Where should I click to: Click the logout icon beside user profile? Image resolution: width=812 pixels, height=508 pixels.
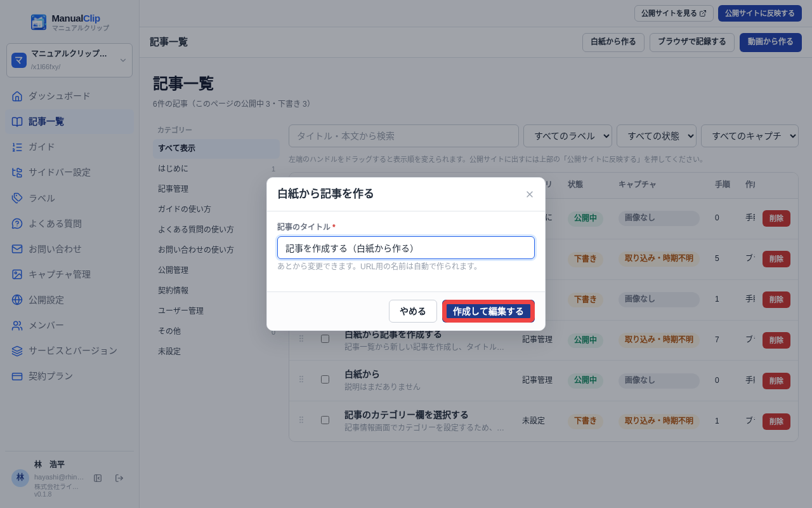(119, 478)
